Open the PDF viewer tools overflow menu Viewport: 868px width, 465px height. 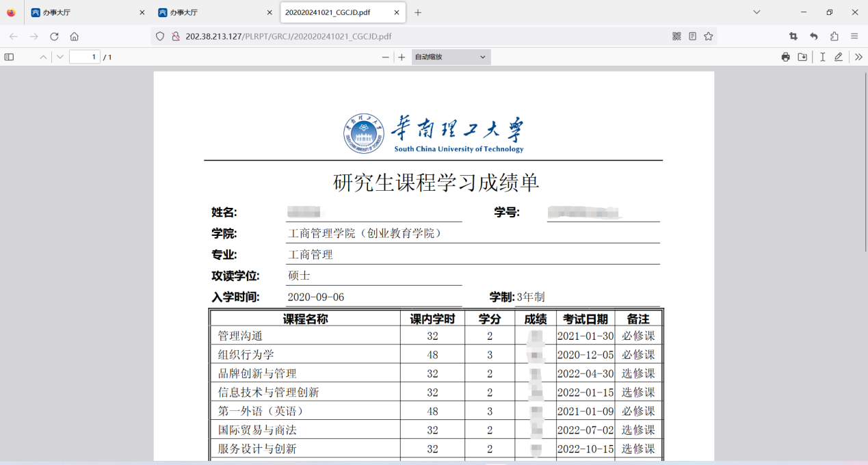pyautogui.click(x=858, y=57)
